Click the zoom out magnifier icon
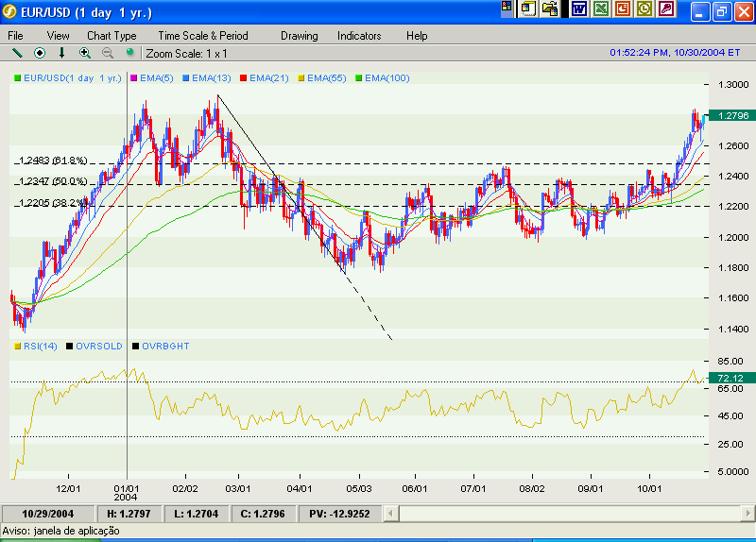This screenshot has width=756, height=542. (x=108, y=53)
